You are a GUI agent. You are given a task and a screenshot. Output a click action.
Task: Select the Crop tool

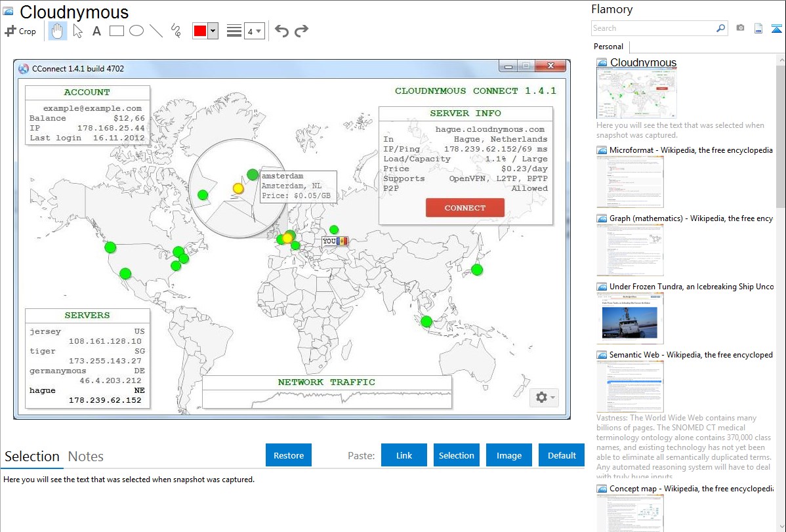click(20, 31)
